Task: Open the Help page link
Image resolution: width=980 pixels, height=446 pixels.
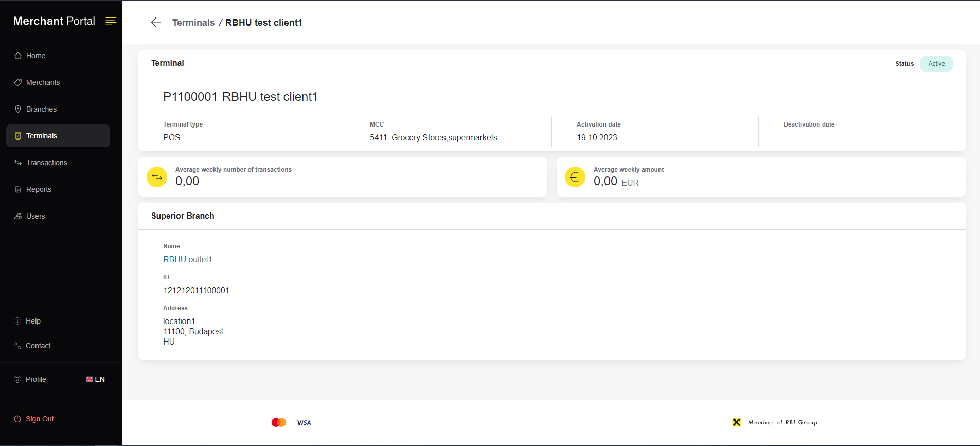Action: pyautogui.click(x=33, y=321)
